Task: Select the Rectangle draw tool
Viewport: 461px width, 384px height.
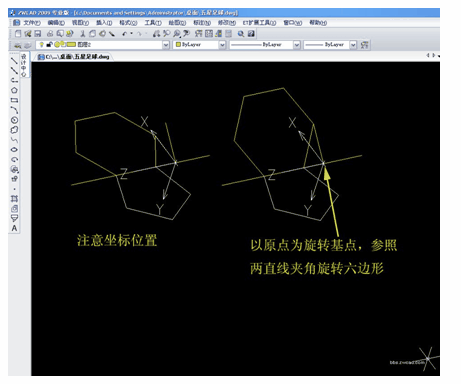Action: pos(14,100)
